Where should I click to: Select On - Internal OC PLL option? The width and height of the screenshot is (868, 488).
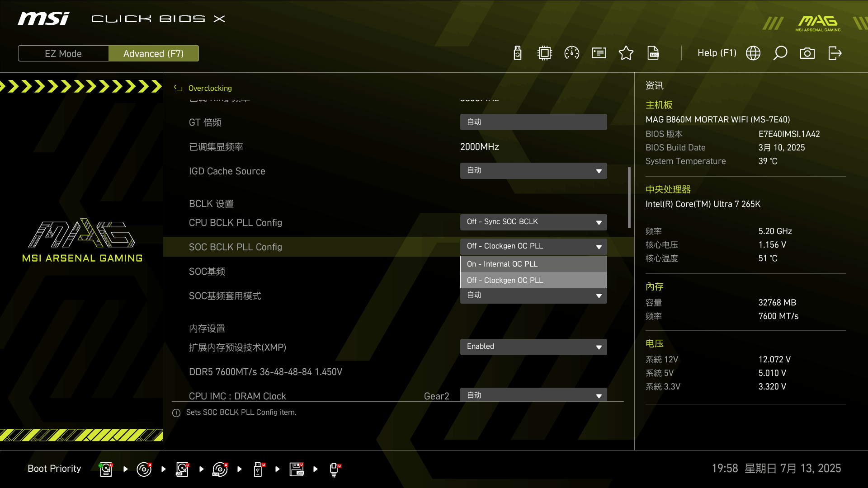(533, 264)
